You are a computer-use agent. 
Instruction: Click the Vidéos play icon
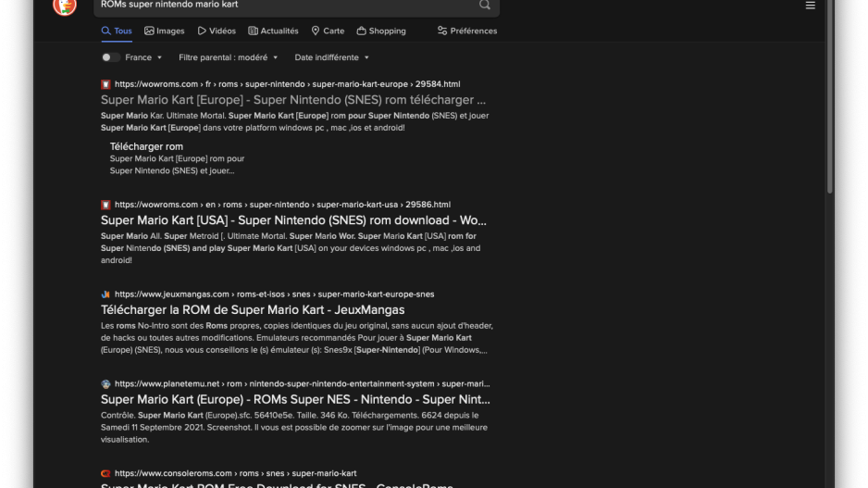202,31
